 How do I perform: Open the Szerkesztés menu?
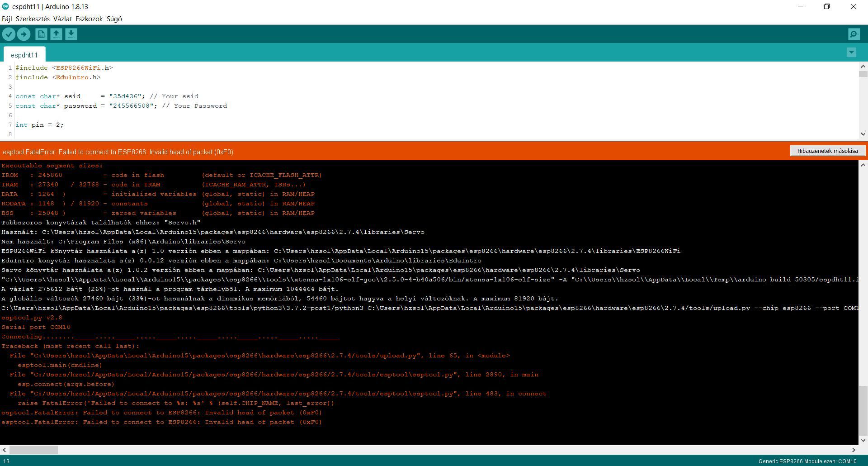(33, 19)
